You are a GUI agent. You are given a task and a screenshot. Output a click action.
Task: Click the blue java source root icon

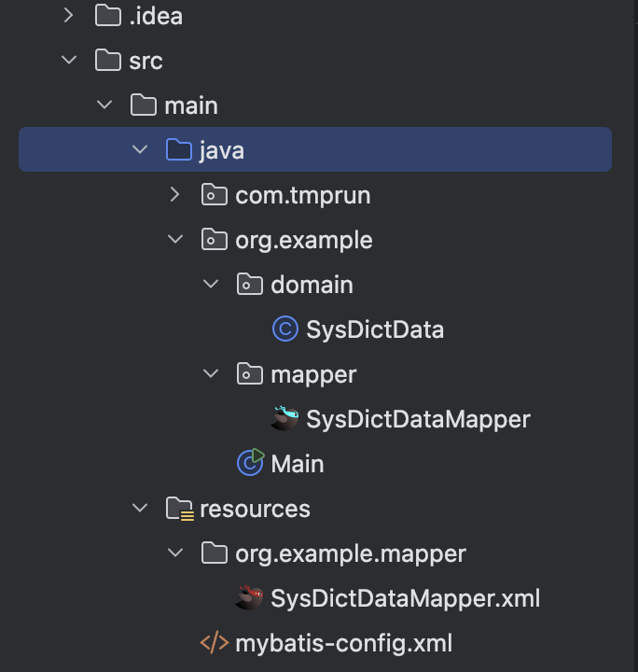point(178,149)
